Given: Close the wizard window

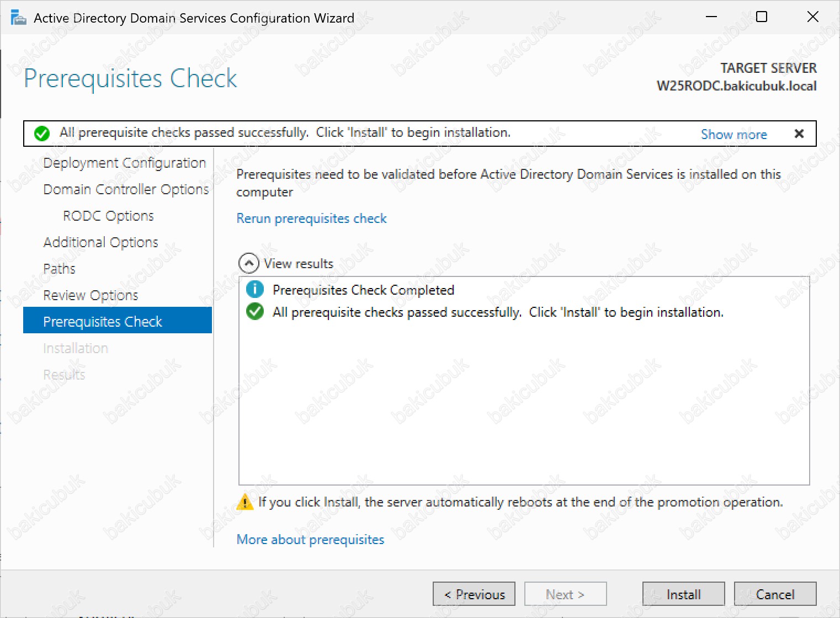Looking at the screenshot, I should 812,17.
